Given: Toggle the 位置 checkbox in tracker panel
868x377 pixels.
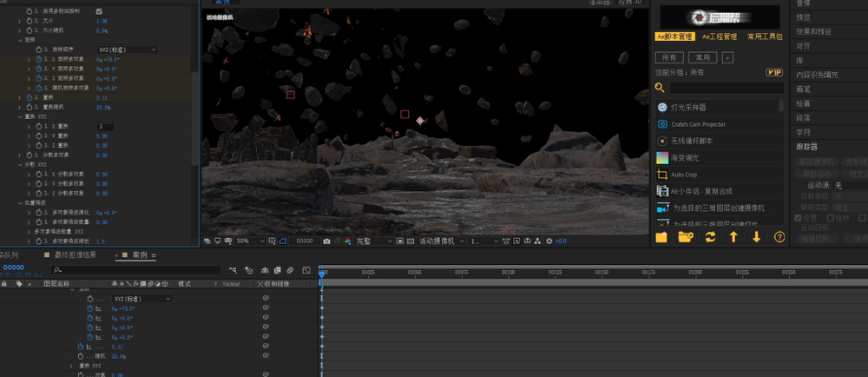Looking at the screenshot, I should tap(799, 218).
